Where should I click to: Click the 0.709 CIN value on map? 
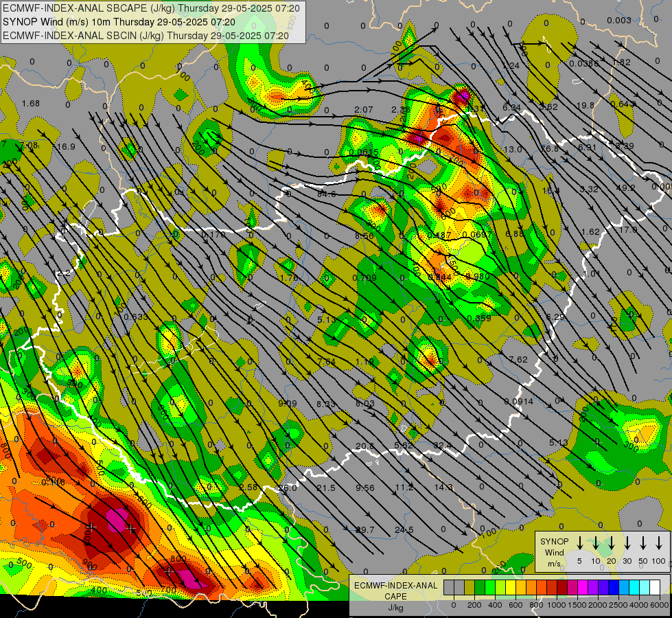(x=364, y=278)
